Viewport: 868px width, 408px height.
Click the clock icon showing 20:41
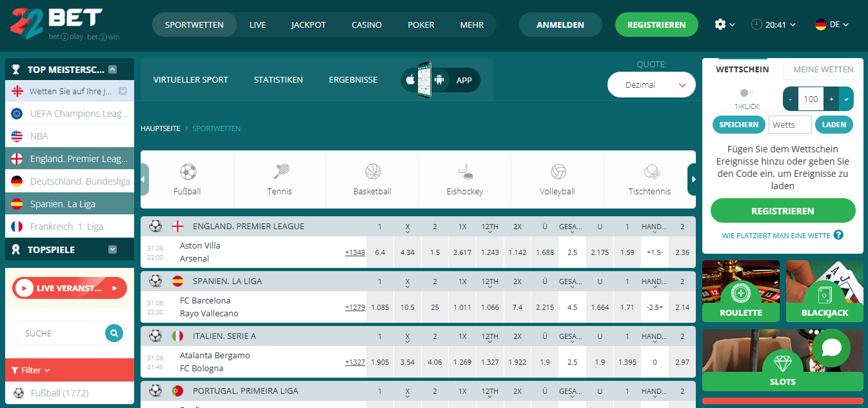pyautogui.click(x=756, y=25)
